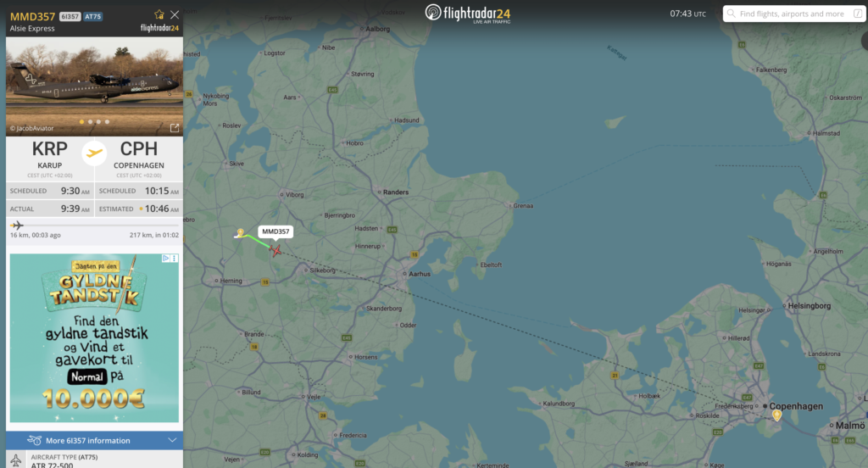Click the flightradar24 logo at the top
868x468 pixels.
(x=468, y=14)
